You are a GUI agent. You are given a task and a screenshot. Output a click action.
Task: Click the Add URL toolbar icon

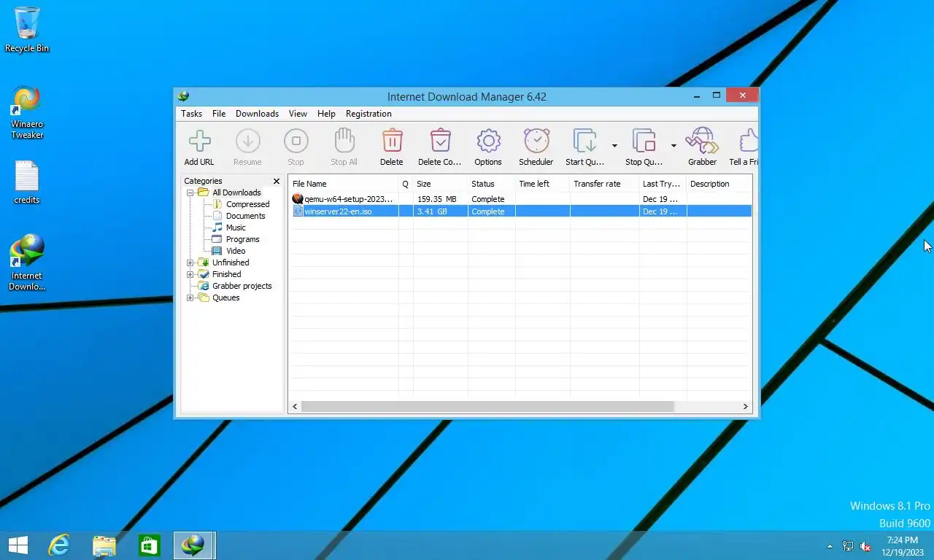click(199, 141)
